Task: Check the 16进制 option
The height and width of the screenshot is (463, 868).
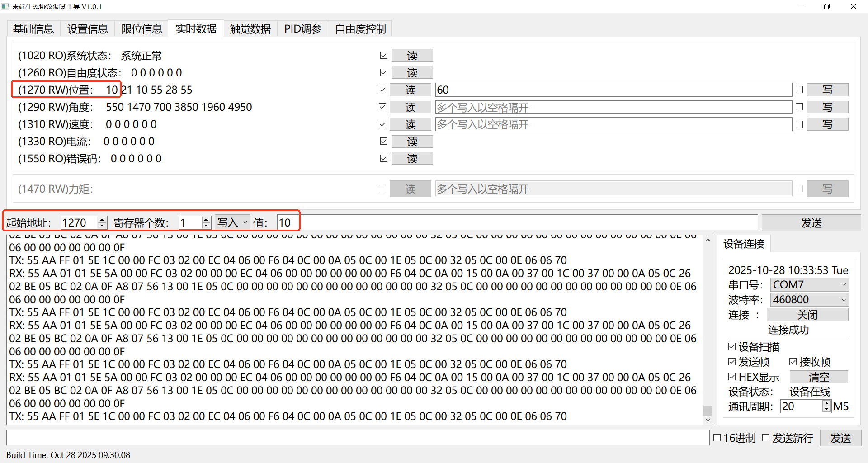Action: tap(717, 438)
